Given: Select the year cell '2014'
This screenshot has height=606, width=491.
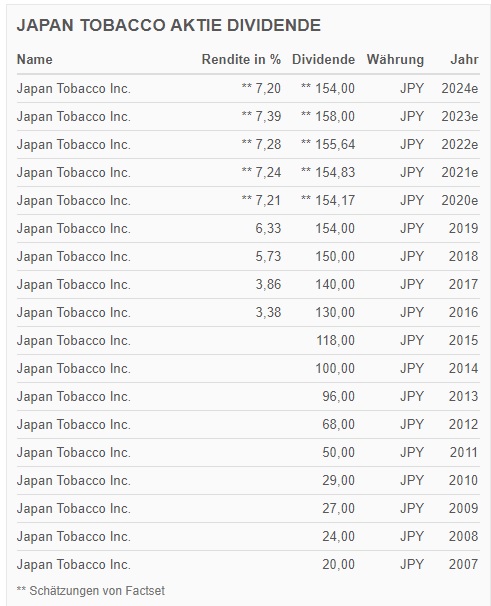Looking at the screenshot, I should 464,368.
